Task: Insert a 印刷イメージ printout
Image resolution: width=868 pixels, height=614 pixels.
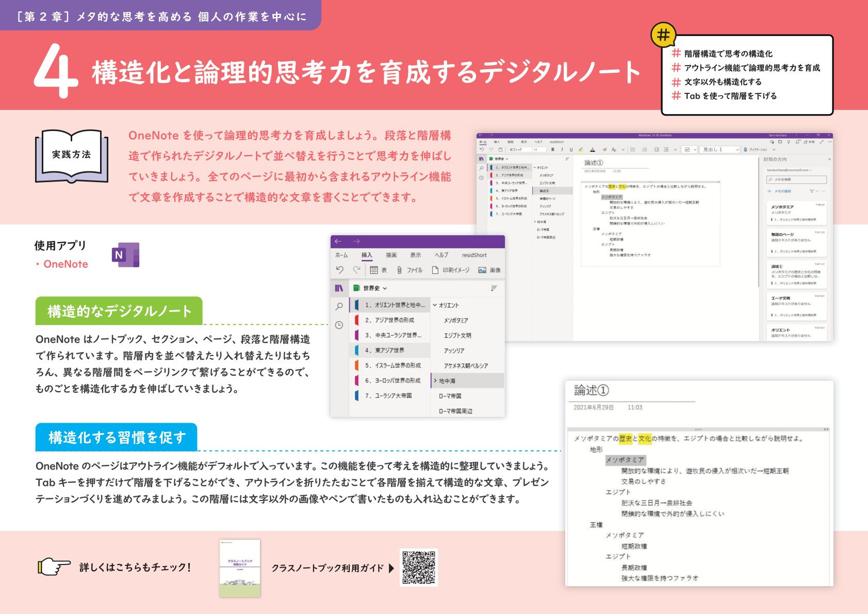Action: click(x=435, y=270)
